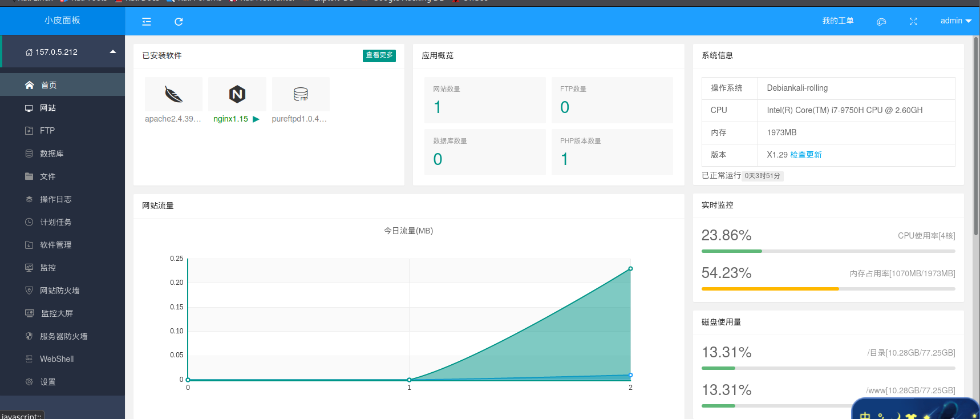The image size is (980, 419).
Task: Select 首页 in the sidebar menu
Action: (62, 84)
